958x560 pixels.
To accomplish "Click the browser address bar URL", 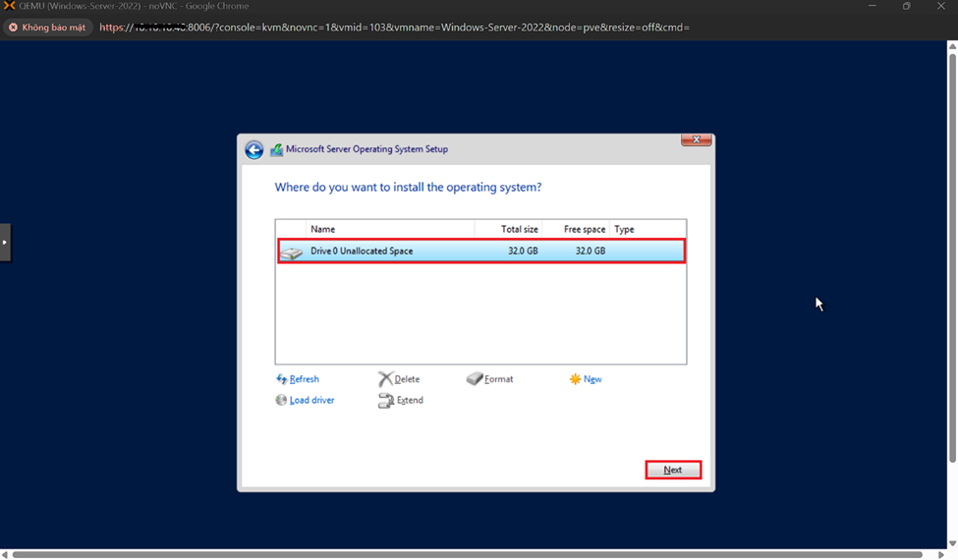I will [393, 28].
